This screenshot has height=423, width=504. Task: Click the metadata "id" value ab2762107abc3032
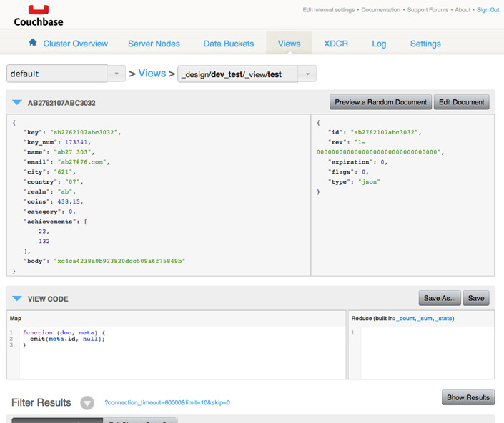(x=384, y=132)
